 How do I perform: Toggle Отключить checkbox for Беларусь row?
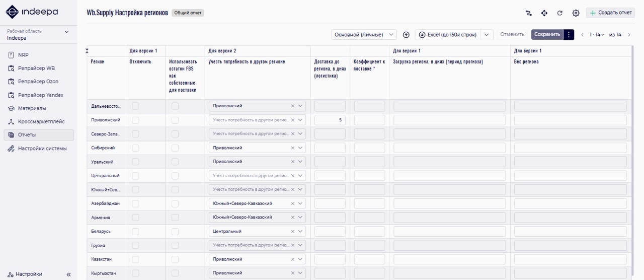tap(135, 231)
